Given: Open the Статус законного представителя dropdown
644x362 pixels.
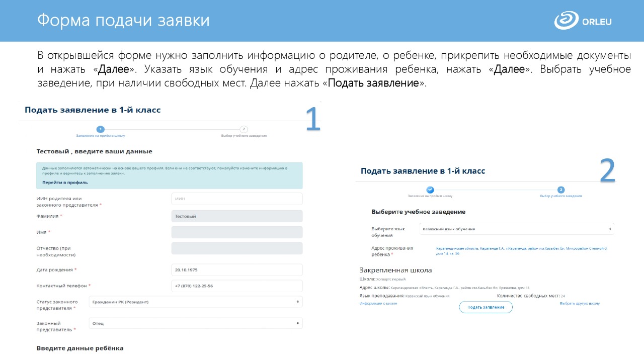Looking at the screenshot, I should 195,302.
